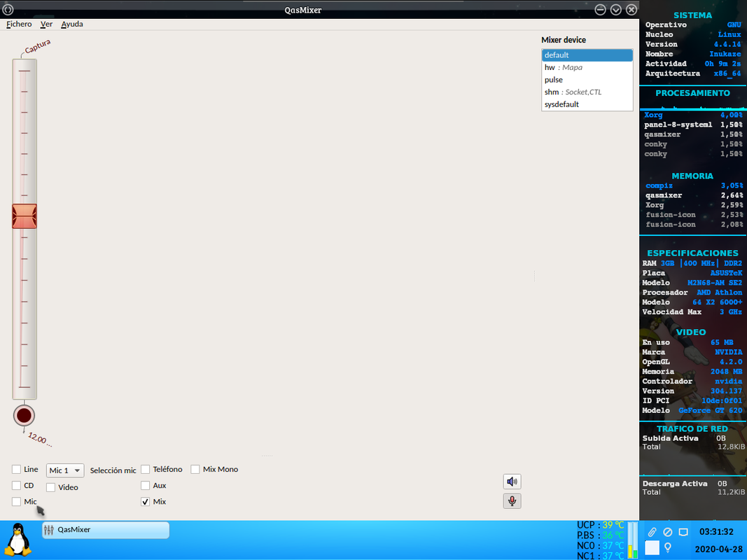The image size is (747, 560).
Task: Uncheck the Mix checkbox
Action: pyautogui.click(x=146, y=501)
